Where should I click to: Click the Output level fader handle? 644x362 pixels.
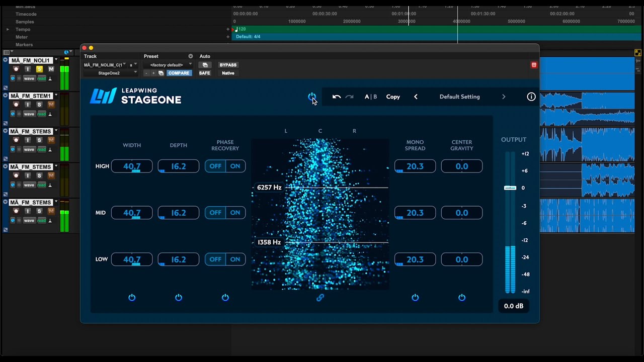coord(510,188)
